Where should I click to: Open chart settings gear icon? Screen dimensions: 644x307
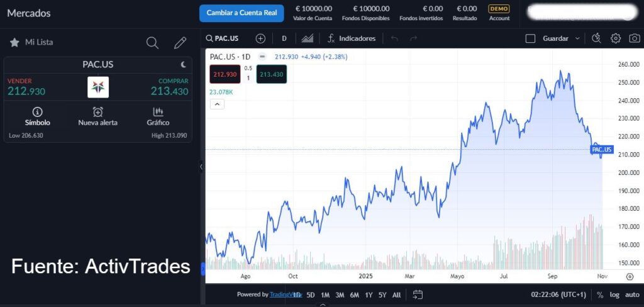point(616,38)
